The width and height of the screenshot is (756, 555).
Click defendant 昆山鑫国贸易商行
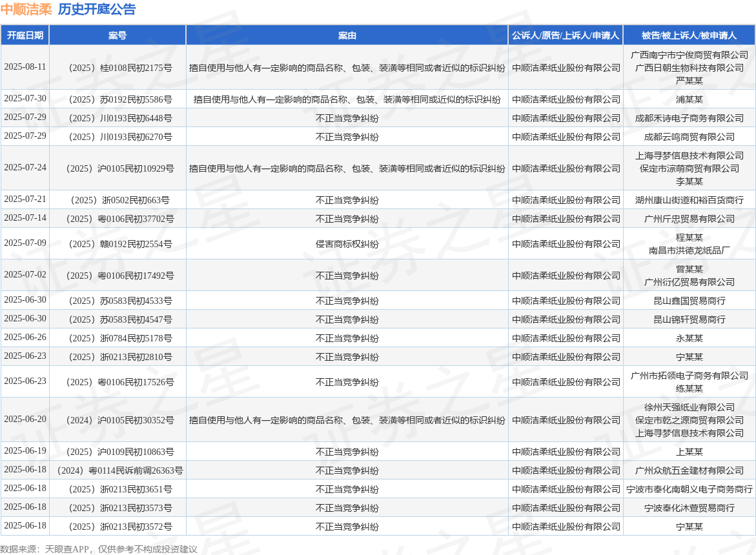690,301
